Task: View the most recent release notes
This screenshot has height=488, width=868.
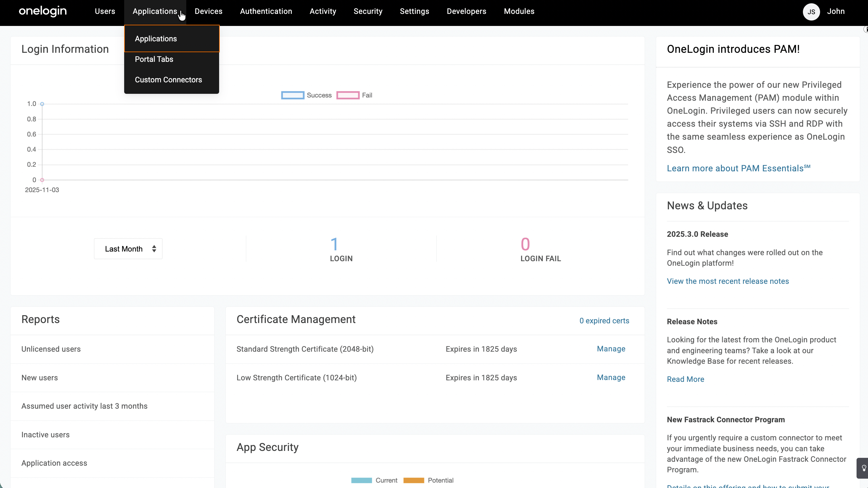Action: point(728,281)
